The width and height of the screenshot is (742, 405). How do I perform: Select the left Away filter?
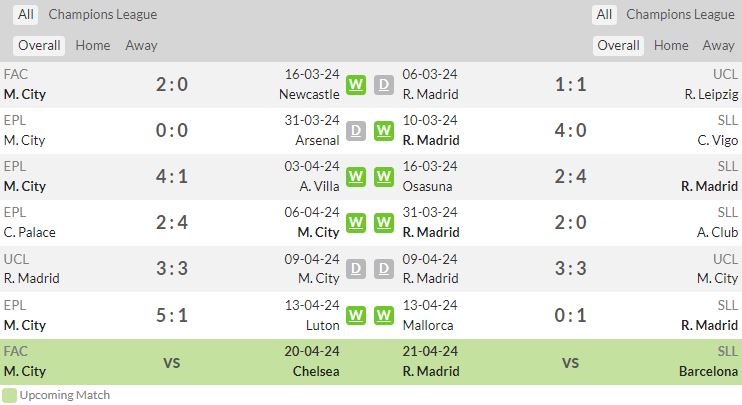tap(141, 46)
